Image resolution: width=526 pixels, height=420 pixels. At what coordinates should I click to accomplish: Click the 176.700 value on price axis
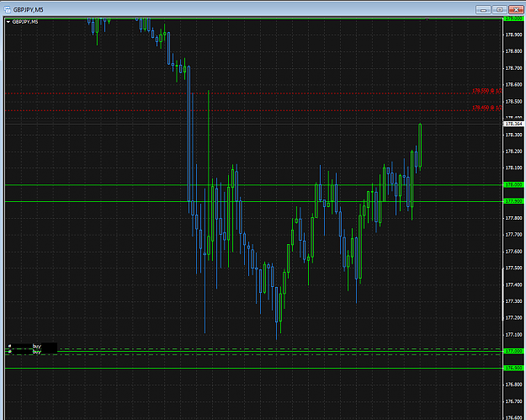[x=513, y=401]
